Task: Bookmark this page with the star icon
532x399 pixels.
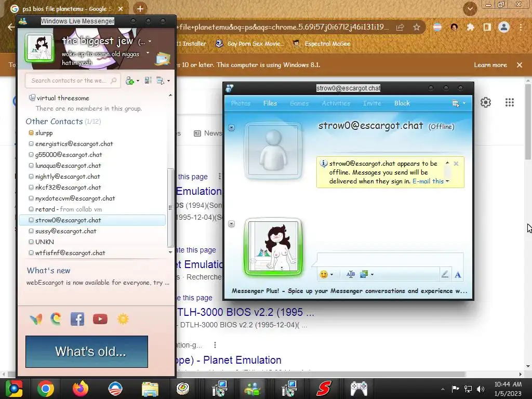Action: pos(417,27)
